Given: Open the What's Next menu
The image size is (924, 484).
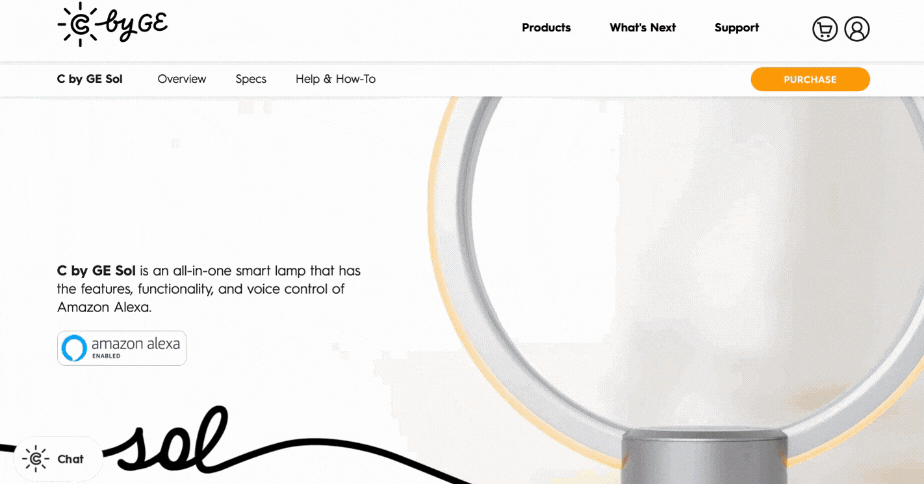Looking at the screenshot, I should 642,28.
